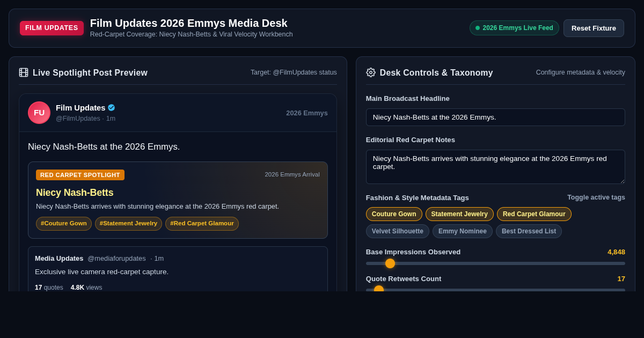Click the 4.8K views count
The width and height of the screenshot is (644, 338).
click(86, 288)
